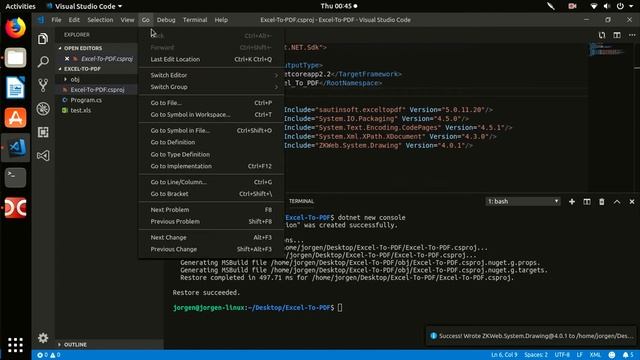Open the Selection menu

click(100, 20)
